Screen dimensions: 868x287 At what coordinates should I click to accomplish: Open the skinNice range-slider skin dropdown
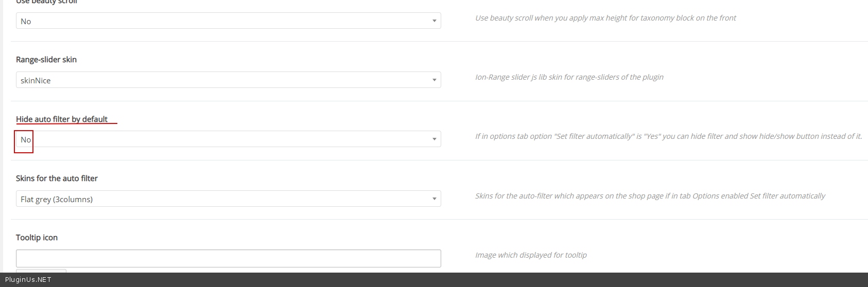228,80
